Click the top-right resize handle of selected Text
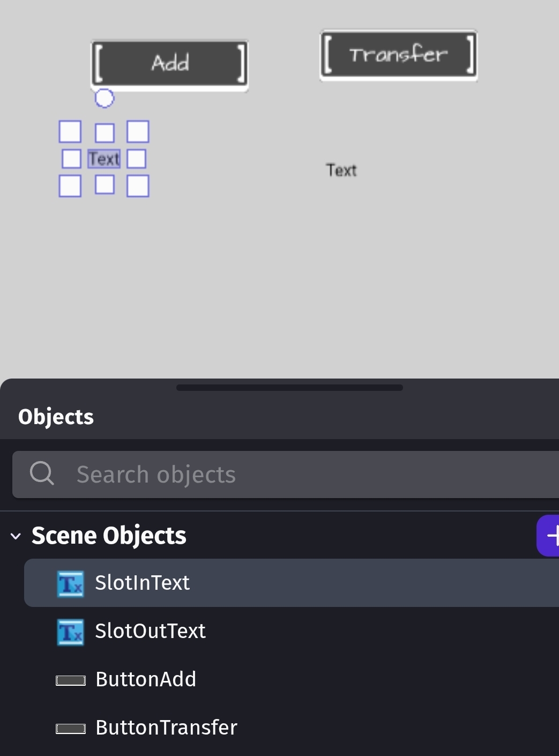Image resolution: width=559 pixels, height=756 pixels. 138,131
